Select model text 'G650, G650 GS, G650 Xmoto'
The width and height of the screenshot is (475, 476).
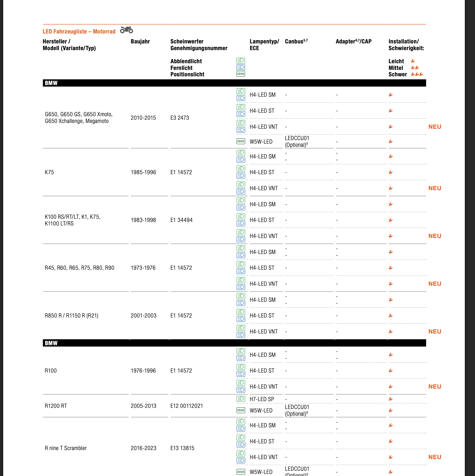click(79, 114)
